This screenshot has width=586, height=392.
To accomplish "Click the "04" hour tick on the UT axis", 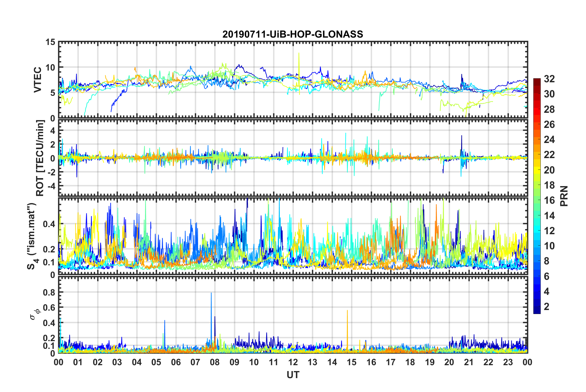I will click(137, 362).
